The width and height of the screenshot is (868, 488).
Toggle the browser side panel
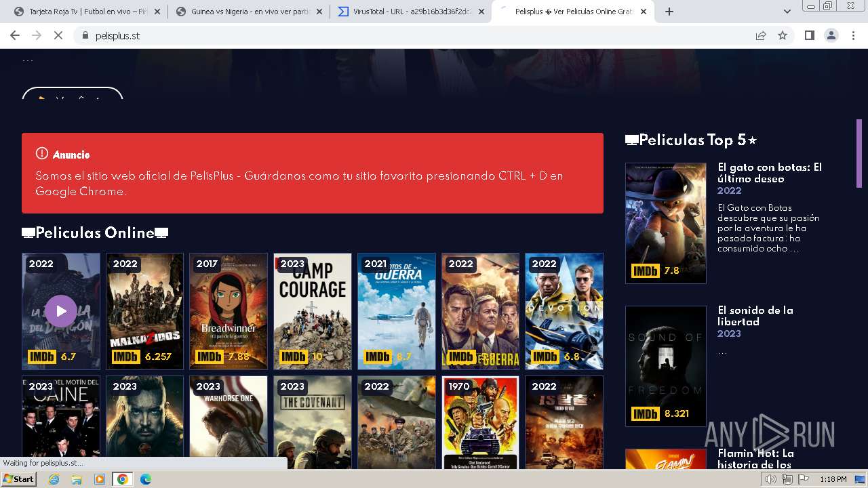click(x=809, y=36)
